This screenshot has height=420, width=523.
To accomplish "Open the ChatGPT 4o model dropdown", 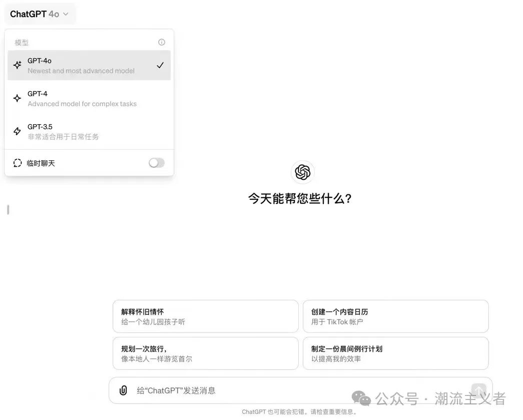I will tap(40, 14).
